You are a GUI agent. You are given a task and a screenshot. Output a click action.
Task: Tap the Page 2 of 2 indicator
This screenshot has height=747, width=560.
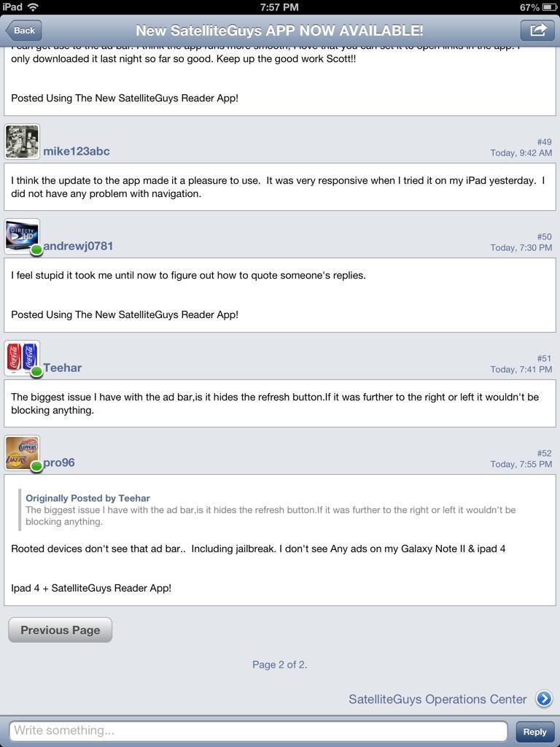coord(280,664)
